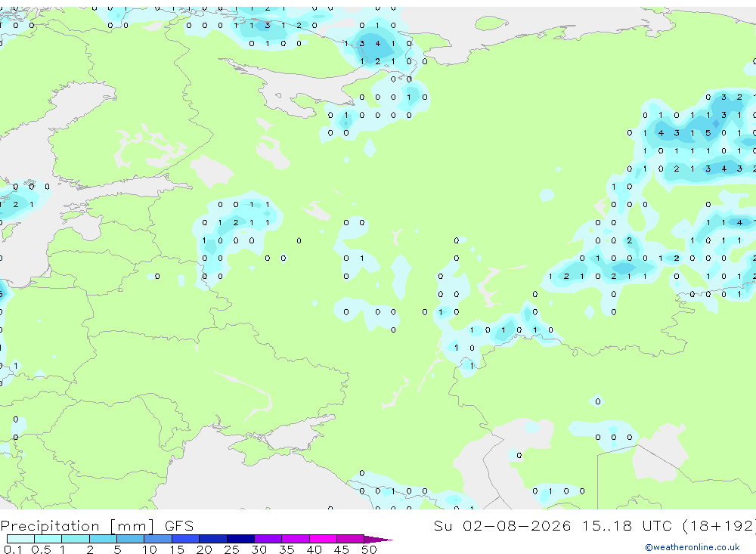The width and height of the screenshot is (756, 554).
Task: Click the '0.1' legend scale label
Action: (x=13, y=549)
